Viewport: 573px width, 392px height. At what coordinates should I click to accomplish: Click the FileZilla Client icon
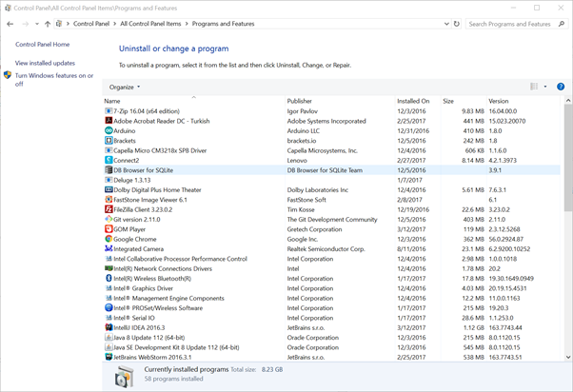[x=109, y=209]
